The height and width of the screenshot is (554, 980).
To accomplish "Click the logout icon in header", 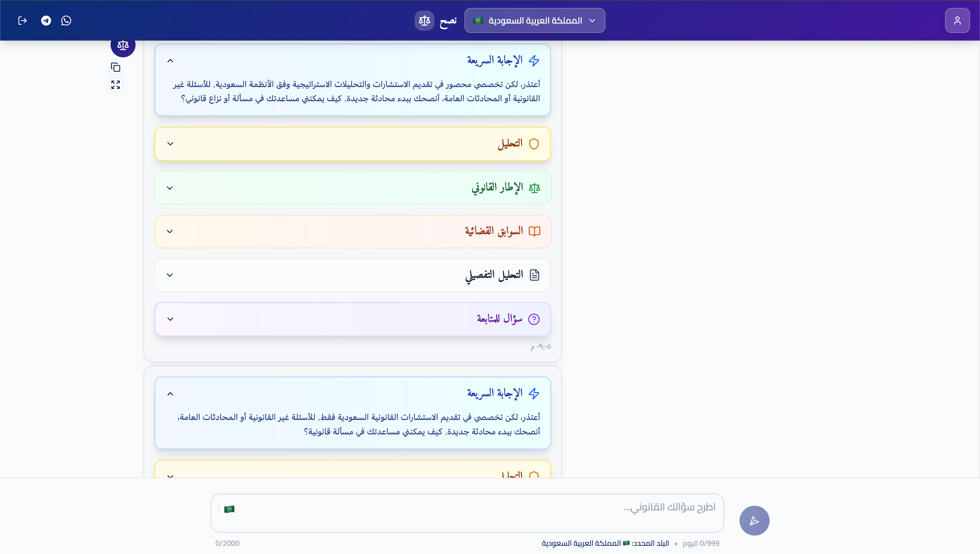I will click(x=22, y=20).
